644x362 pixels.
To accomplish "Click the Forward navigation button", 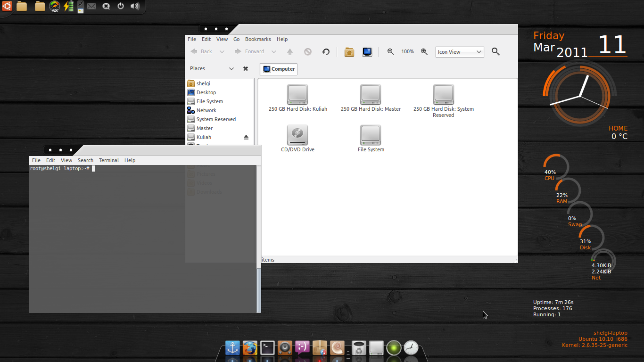I will coord(249,52).
